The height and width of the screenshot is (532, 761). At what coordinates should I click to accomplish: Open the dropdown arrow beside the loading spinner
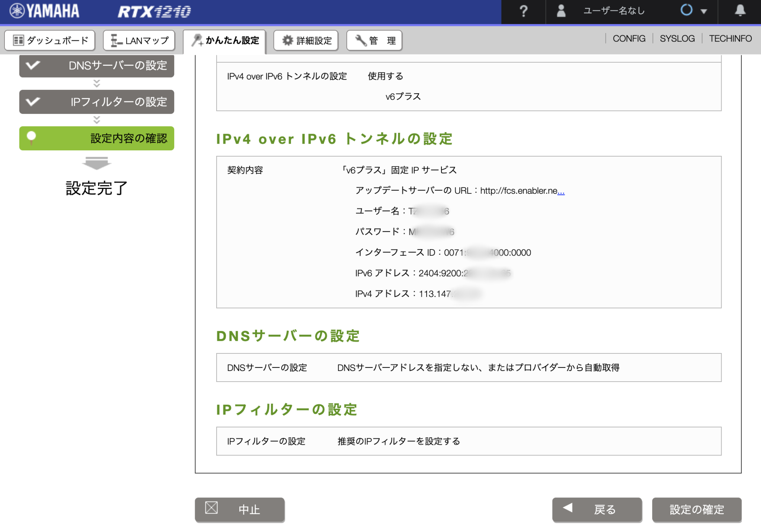point(703,11)
